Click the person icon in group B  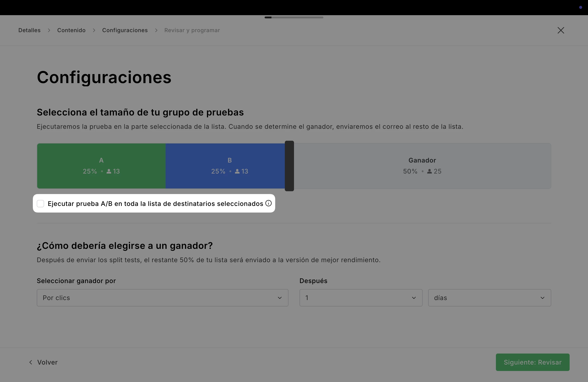(x=237, y=171)
